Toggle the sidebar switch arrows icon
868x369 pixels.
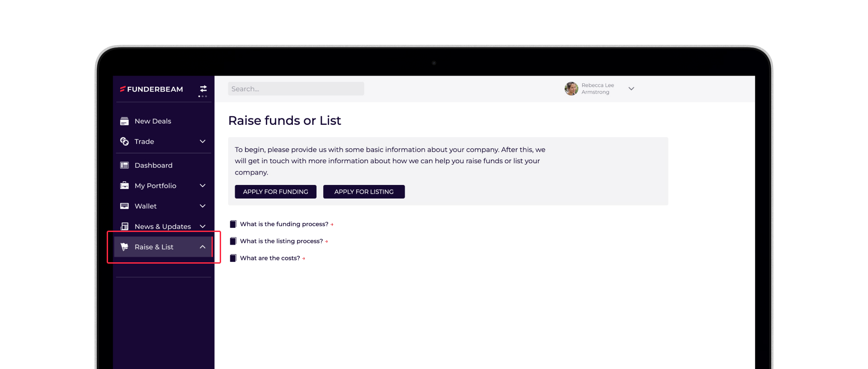pyautogui.click(x=203, y=89)
